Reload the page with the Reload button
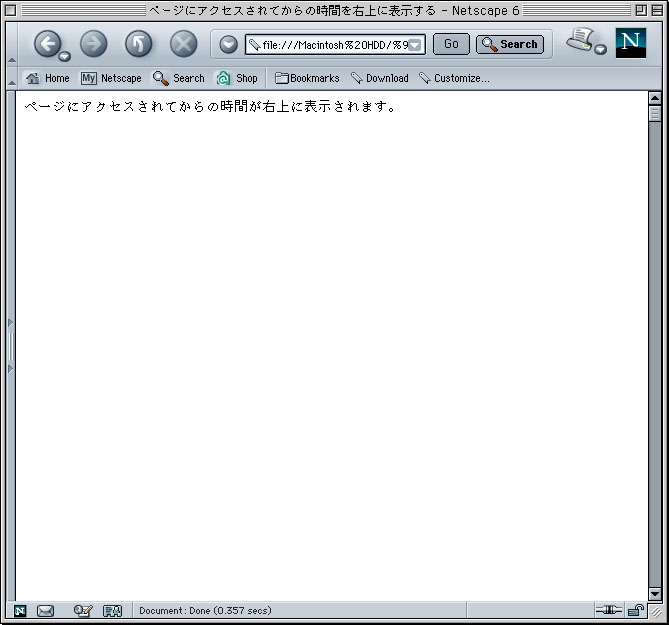Image resolution: width=669 pixels, height=625 pixels. pyautogui.click(x=138, y=44)
